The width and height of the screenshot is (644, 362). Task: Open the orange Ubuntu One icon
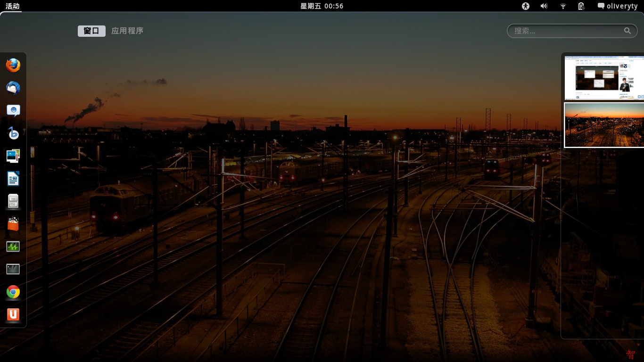[13, 314]
